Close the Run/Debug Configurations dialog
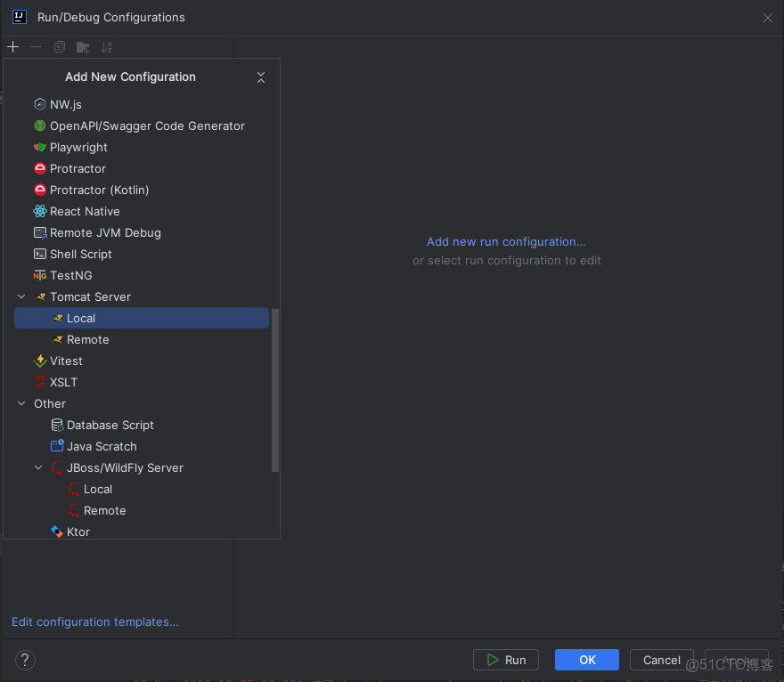 pyautogui.click(x=767, y=18)
